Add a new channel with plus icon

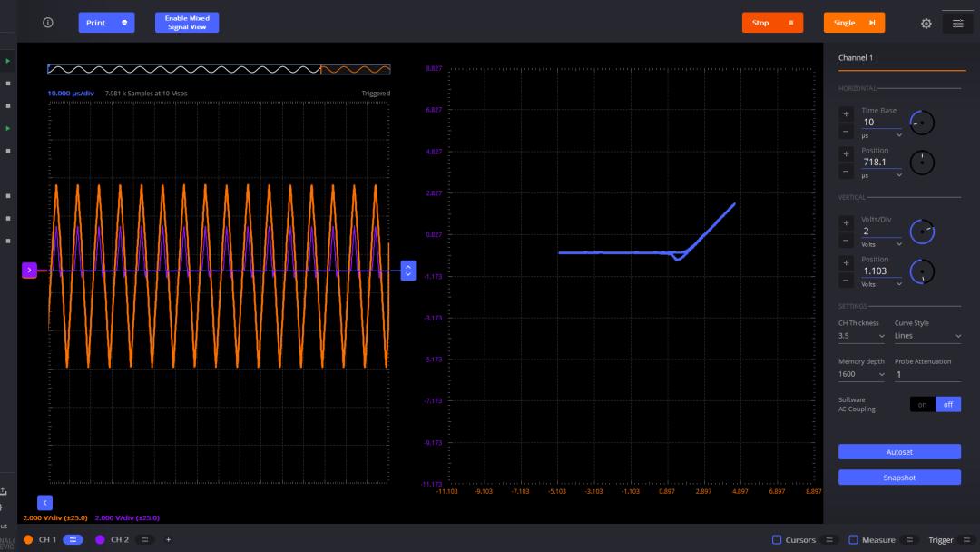[x=168, y=539]
